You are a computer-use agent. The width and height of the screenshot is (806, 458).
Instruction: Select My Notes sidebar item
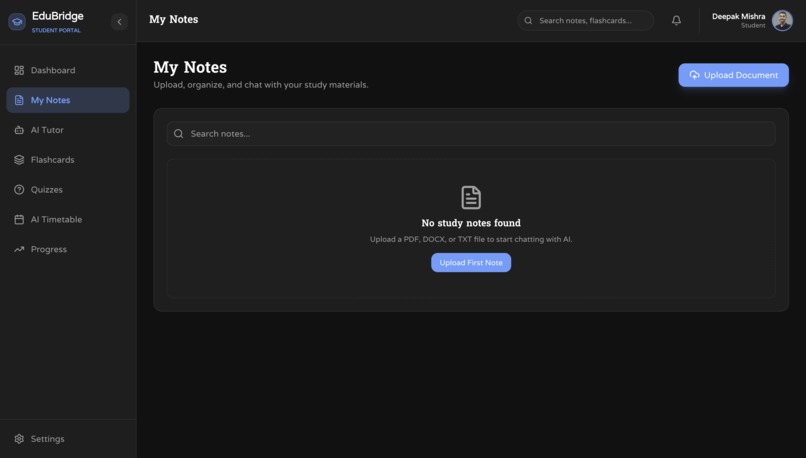[x=68, y=100]
